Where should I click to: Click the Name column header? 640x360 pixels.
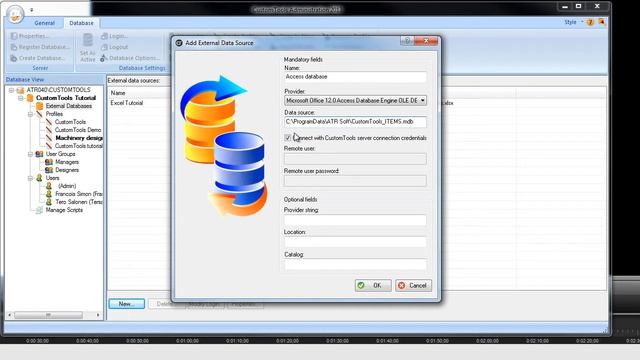[x=118, y=93]
